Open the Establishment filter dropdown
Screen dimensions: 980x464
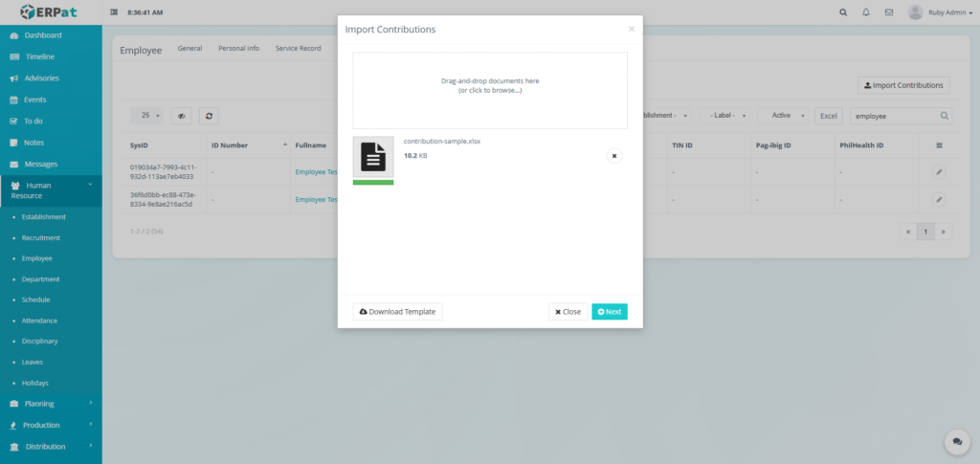pos(666,116)
